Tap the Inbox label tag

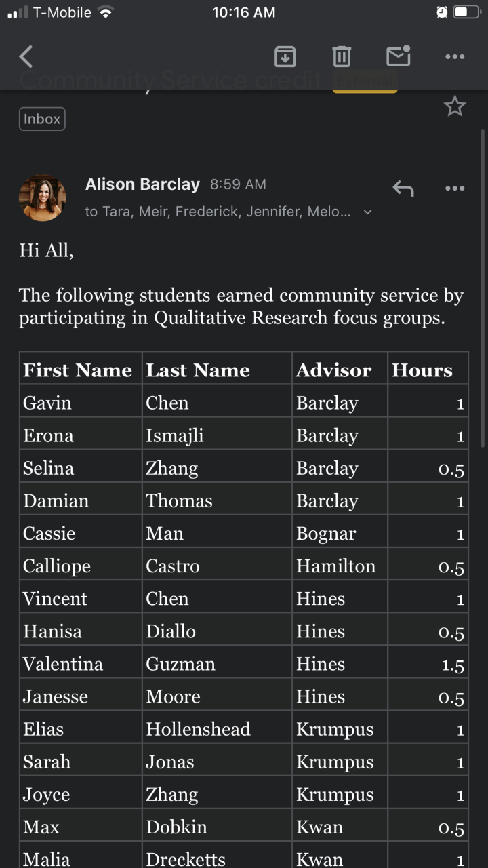coord(42,119)
